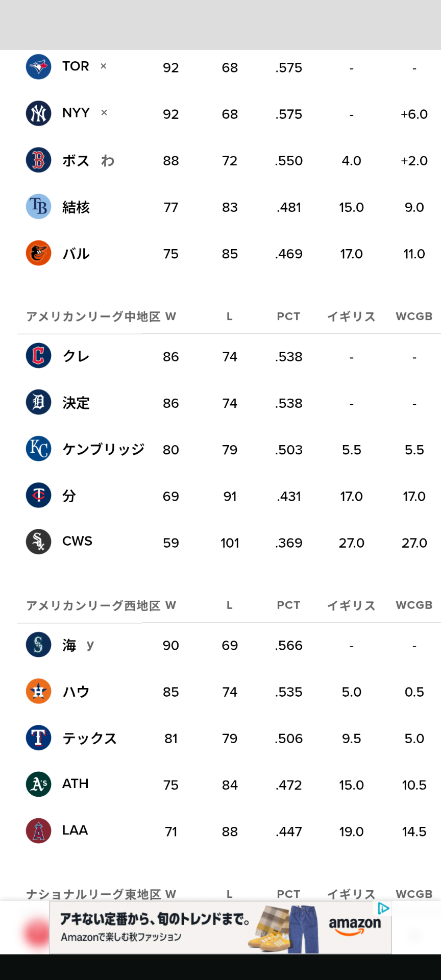Open the CWS team link
Screen dimensions: 441x980
(x=77, y=541)
